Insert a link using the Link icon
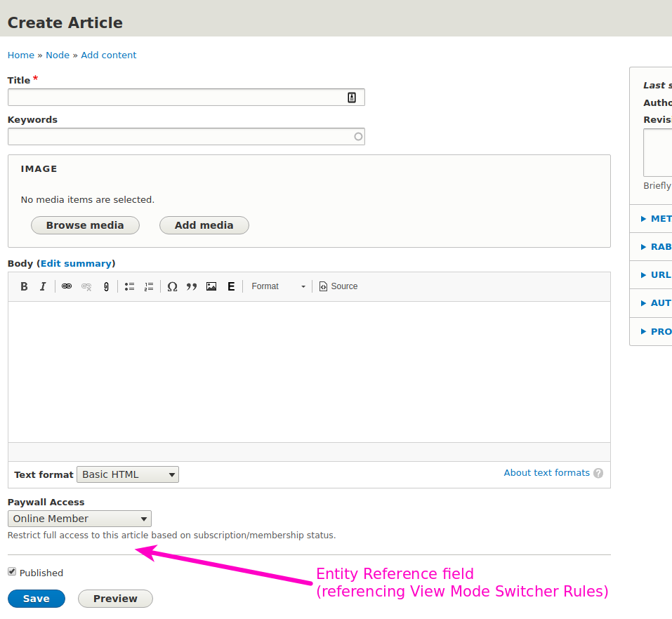Viewport: 672px width, 619px height. tap(67, 286)
